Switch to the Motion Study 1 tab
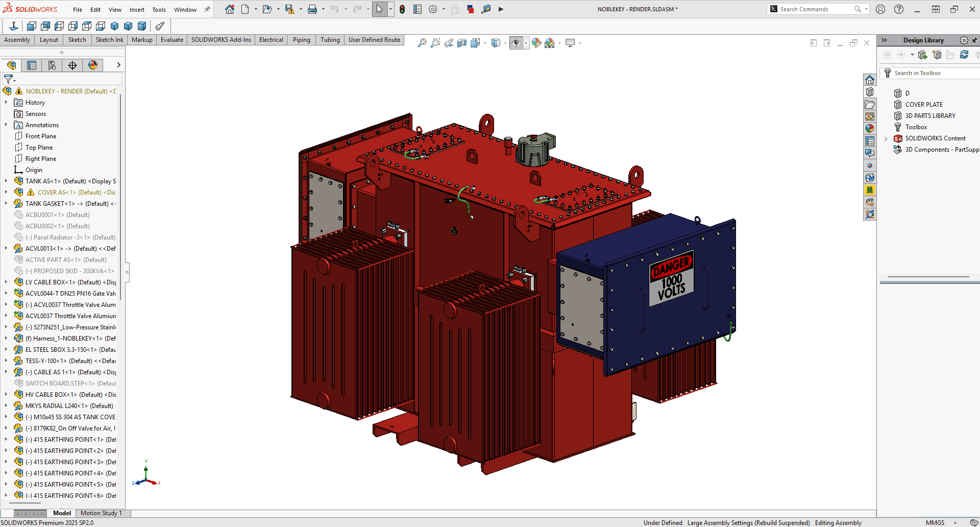Image resolution: width=980 pixels, height=527 pixels. click(x=101, y=513)
